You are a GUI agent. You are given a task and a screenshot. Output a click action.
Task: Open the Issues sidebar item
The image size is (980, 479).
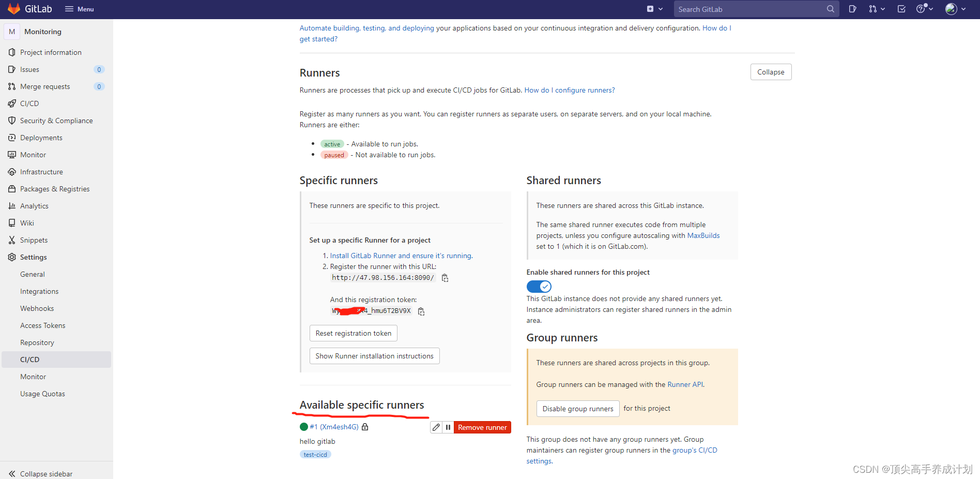click(56, 69)
